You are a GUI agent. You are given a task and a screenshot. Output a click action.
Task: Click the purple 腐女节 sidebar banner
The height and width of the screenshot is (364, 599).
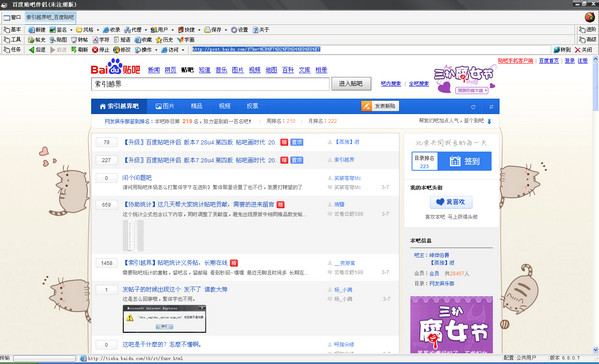452,325
